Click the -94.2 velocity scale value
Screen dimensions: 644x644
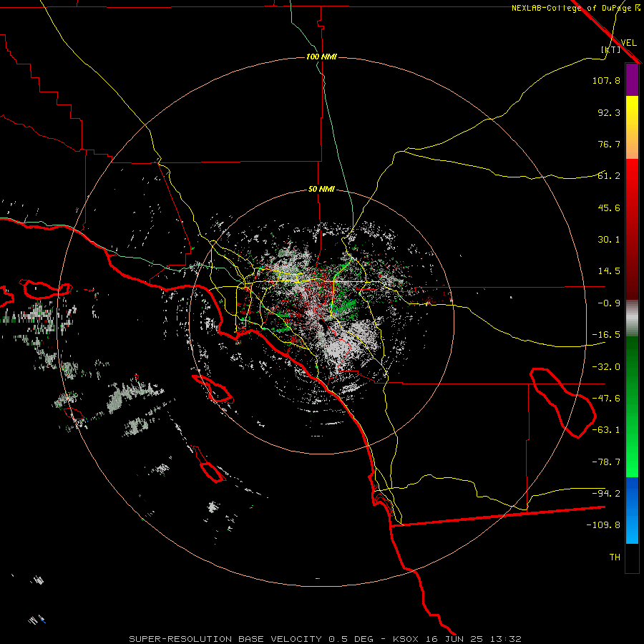coord(606,494)
